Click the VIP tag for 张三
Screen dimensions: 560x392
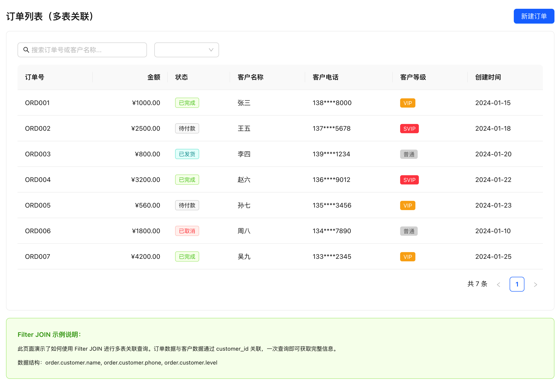click(408, 103)
